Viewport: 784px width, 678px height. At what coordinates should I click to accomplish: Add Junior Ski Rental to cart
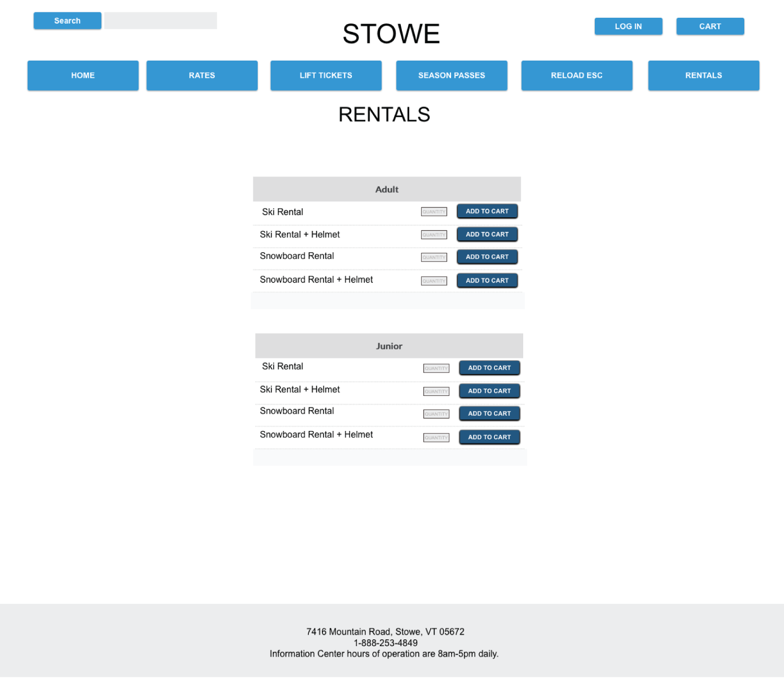coord(489,368)
